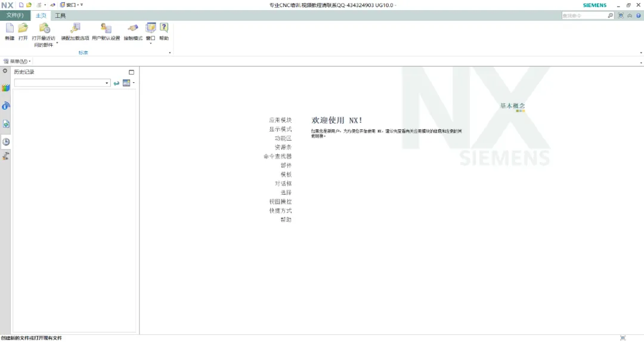This screenshot has height=342, width=644.
Task: Toggle 接触模式 touch mode
Action: [133, 32]
